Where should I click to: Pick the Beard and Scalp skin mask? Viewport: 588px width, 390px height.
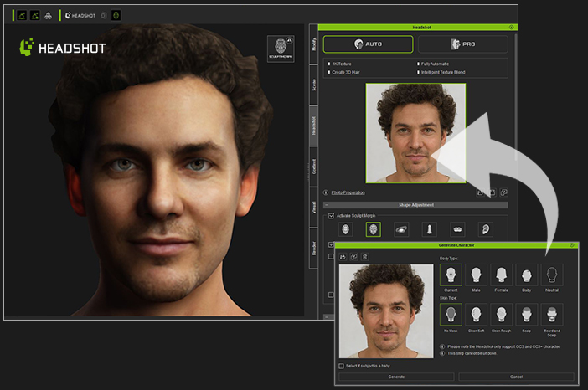pyautogui.click(x=552, y=314)
